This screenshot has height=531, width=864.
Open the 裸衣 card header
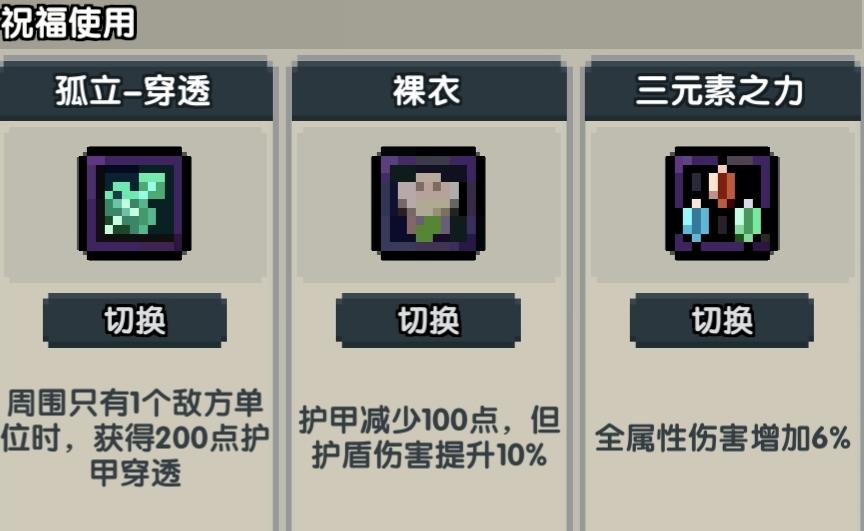[429, 91]
